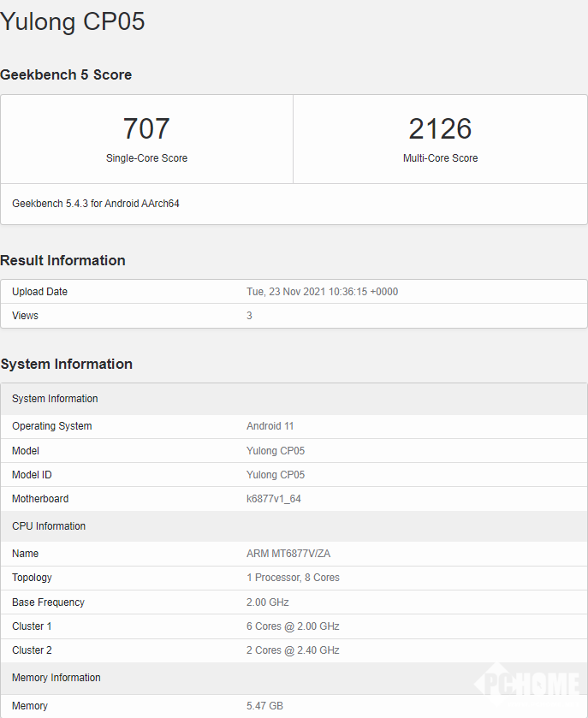
Task: Select 2 Cores @ 2.40 GHz value
Action: click(293, 650)
